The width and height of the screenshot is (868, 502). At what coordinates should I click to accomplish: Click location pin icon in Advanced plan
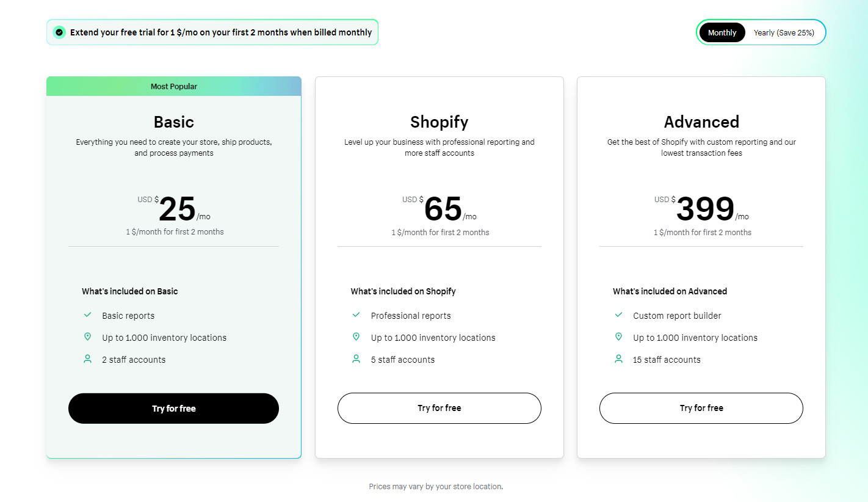(618, 337)
